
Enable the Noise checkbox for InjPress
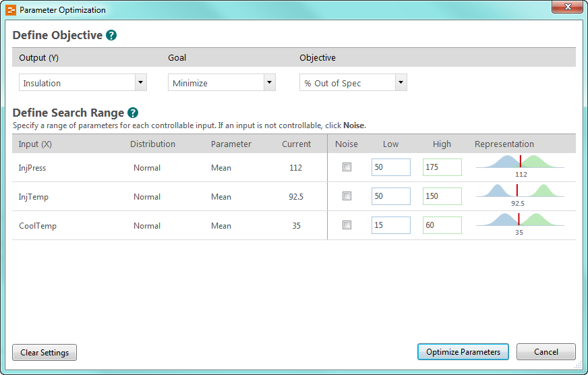pyautogui.click(x=347, y=167)
